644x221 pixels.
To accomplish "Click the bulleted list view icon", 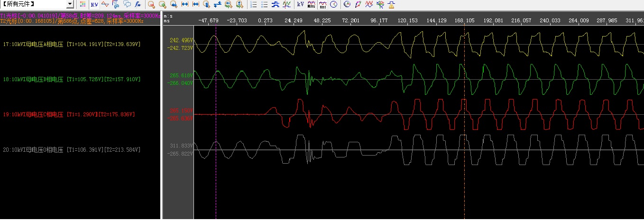I will 264,4.
